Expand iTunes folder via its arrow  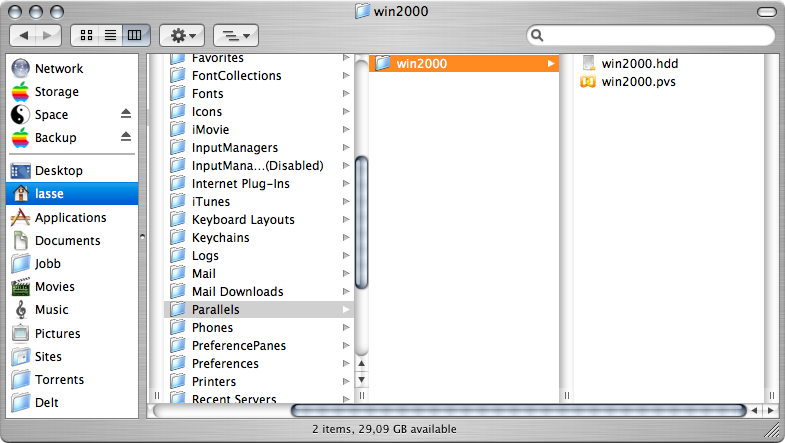point(346,202)
